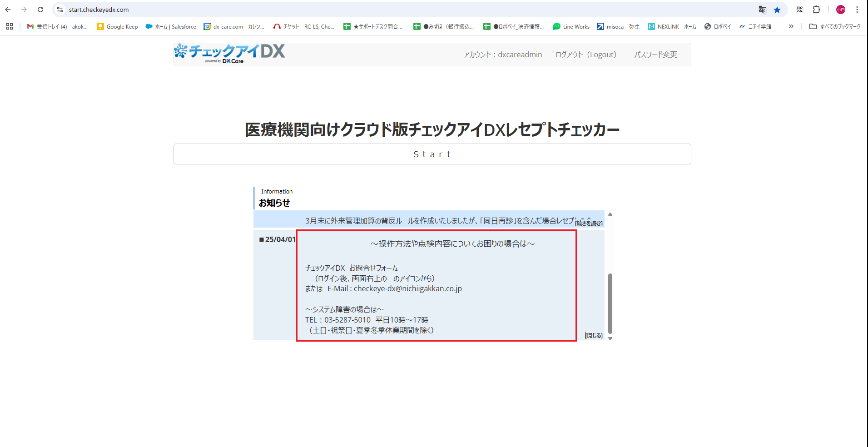Viewport: 868px width, 447px height.
Task: Open the Extensions puzzle icon
Action: pos(816,10)
